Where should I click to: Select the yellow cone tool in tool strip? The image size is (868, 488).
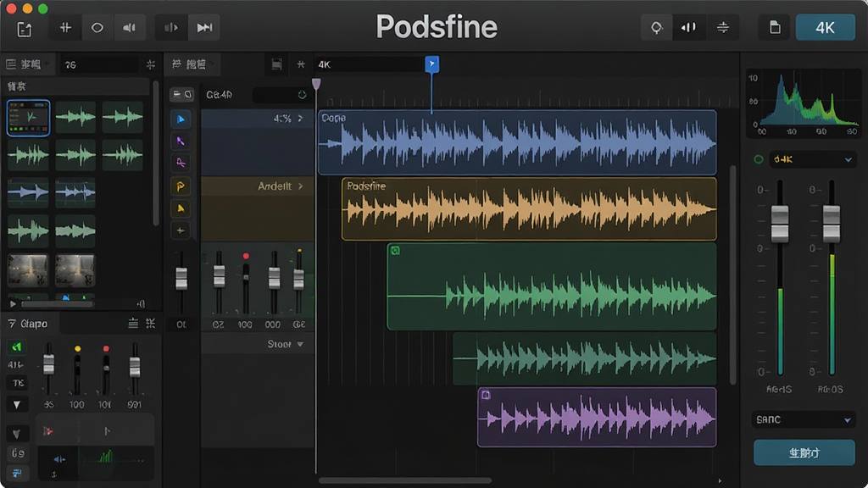(x=181, y=208)
